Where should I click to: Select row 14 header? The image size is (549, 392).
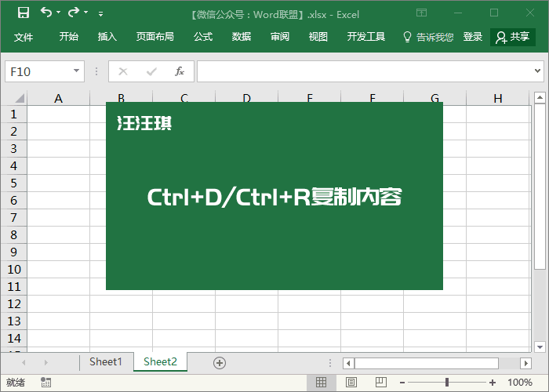tap(13, 338)
